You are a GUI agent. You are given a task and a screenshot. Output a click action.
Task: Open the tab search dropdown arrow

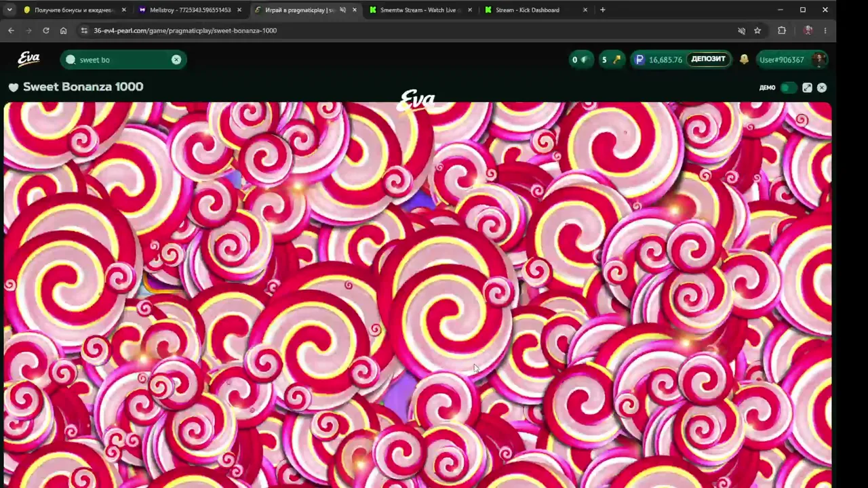coord(11,9)
